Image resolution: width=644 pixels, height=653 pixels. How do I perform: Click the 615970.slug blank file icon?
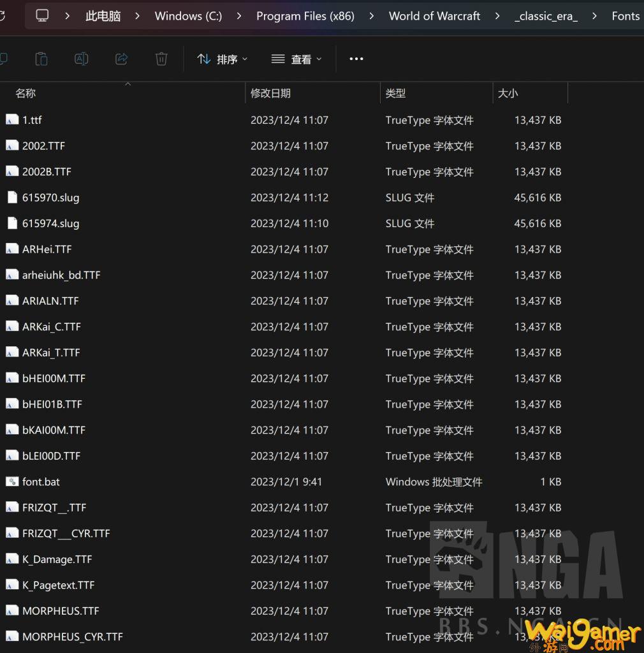pos(13,198)
